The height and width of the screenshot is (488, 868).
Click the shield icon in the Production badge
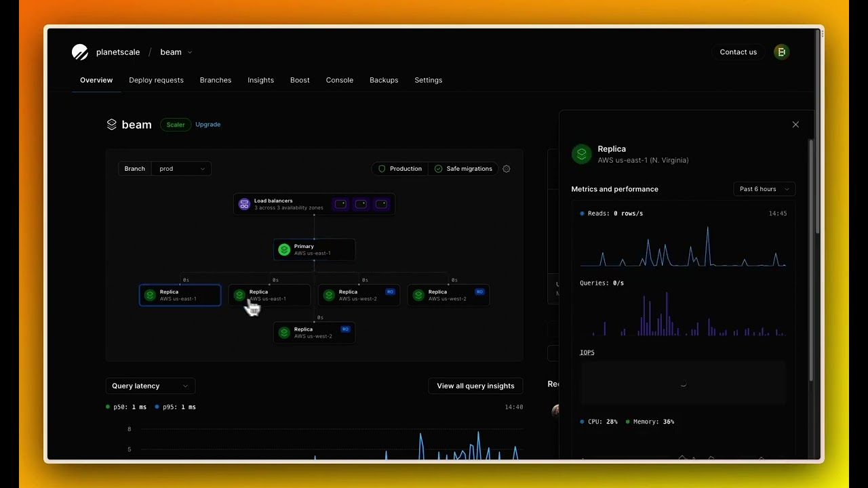tap(382, 169)
